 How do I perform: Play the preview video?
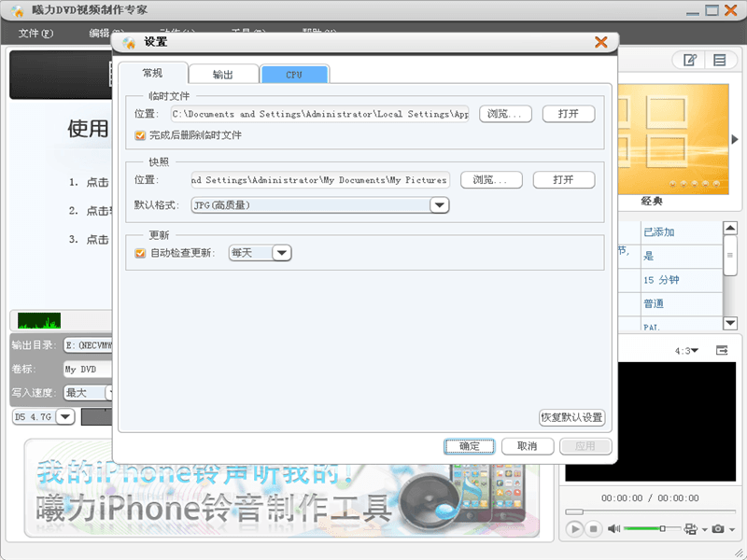pos(575,528)
